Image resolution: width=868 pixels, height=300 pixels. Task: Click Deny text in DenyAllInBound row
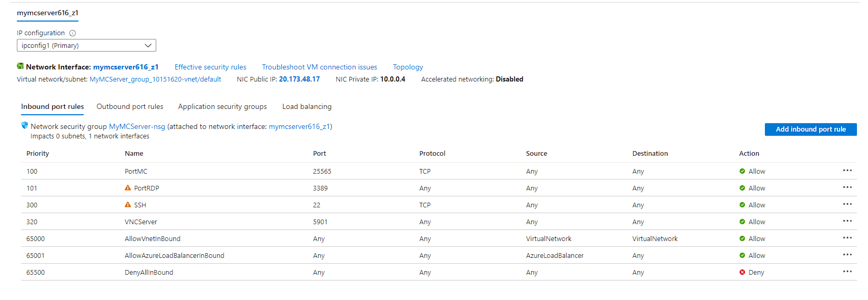[756, 272]
